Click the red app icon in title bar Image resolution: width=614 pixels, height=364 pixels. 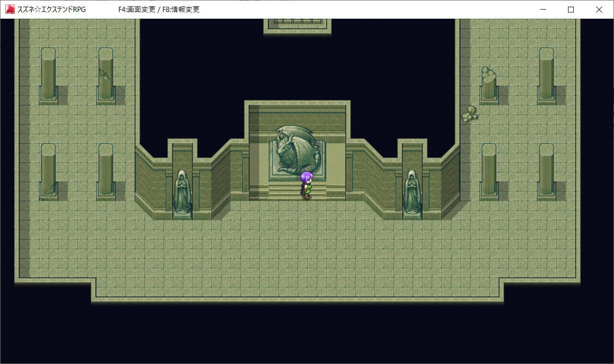click(x=10, y=9)
